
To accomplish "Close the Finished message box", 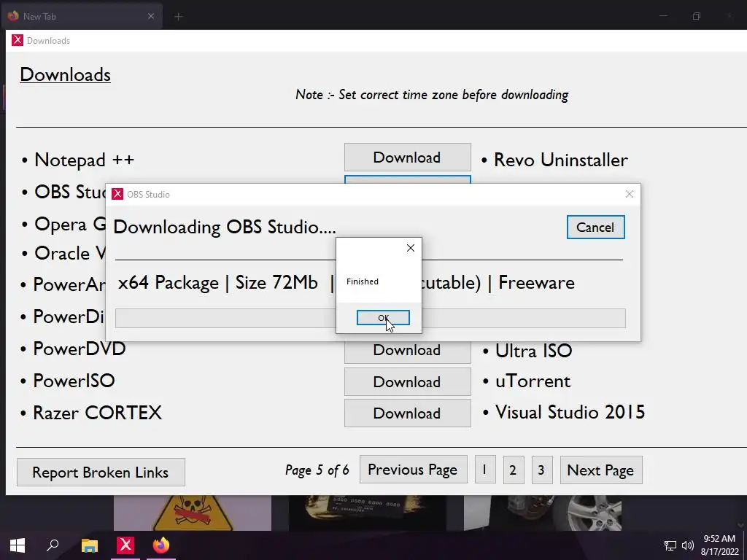I will [x=410, y=248].
